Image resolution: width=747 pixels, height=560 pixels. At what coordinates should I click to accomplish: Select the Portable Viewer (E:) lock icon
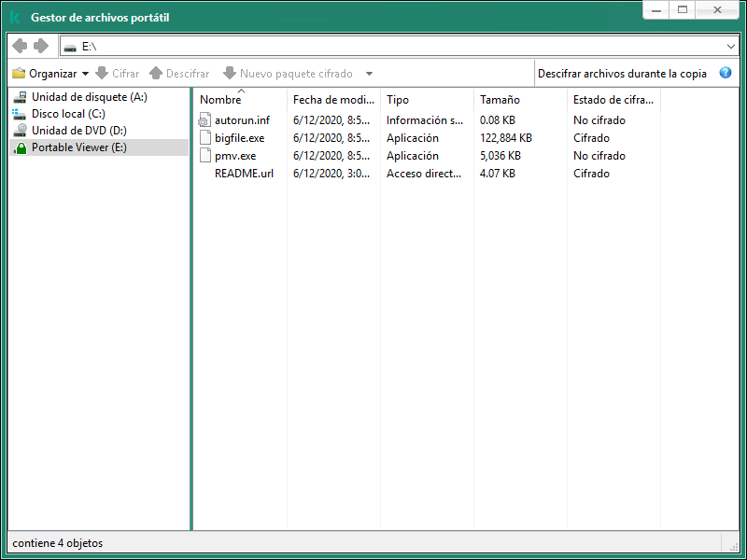pos(20,147)
